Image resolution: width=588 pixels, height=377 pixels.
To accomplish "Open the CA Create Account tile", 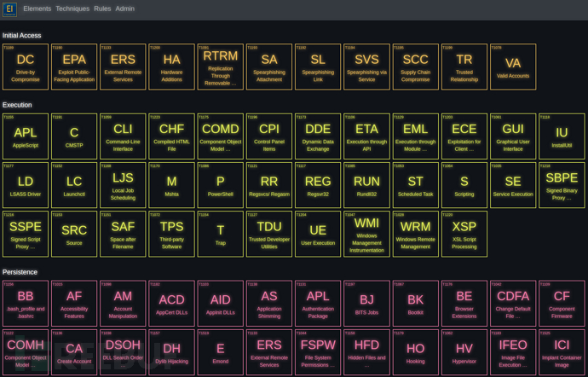I will (x=74, y=352).
